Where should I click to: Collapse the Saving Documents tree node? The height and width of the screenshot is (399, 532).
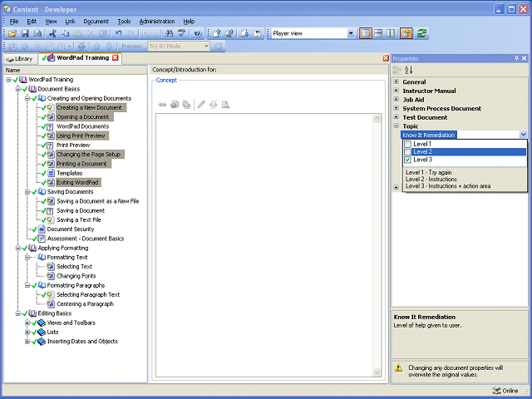pos(27,192)
